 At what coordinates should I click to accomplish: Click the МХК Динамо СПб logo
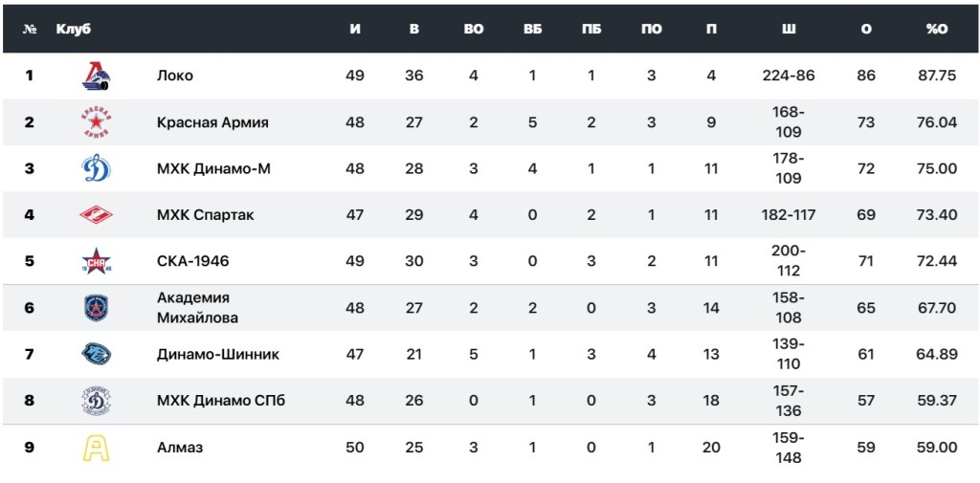click(x=97, y=401)
